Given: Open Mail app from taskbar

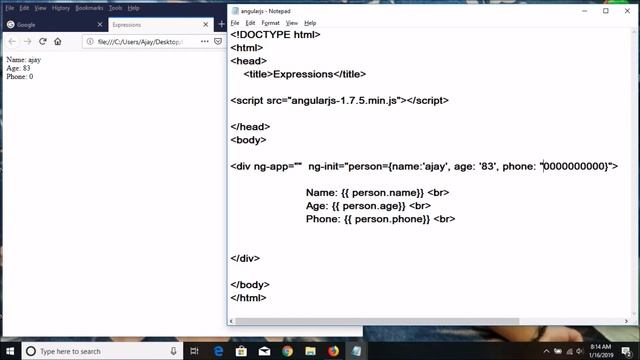Looking at the screenshot, I should (x=264, y=351).
